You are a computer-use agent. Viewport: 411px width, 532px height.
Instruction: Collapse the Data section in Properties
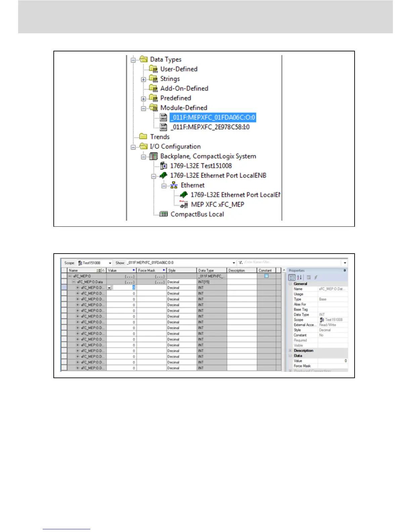point(290,356)
